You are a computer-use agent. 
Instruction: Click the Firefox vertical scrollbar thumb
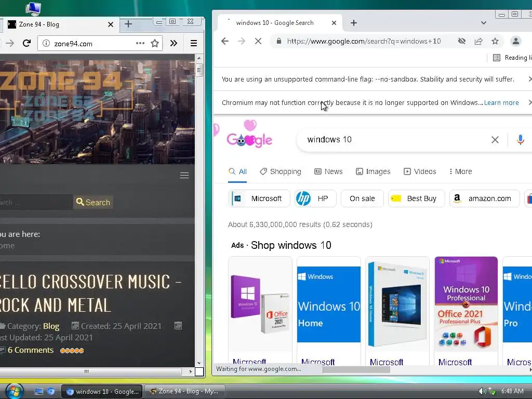point(199,70)
